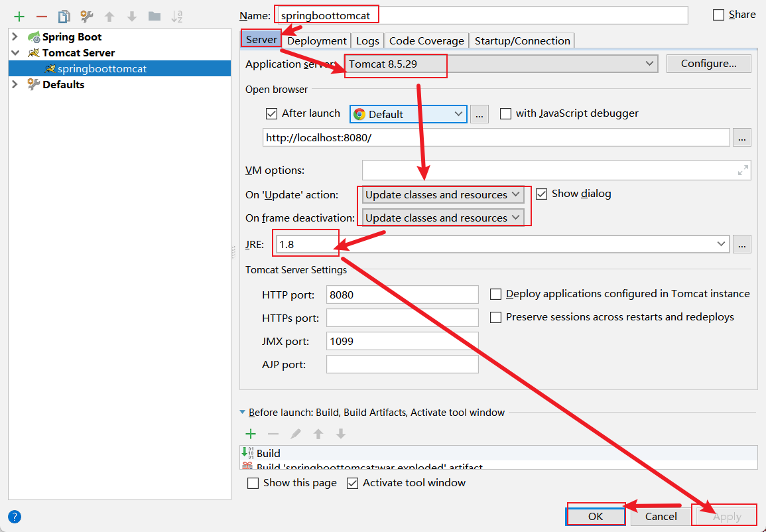
Task: Open the edit defaults wrench icon
Action: coord(87,17)
